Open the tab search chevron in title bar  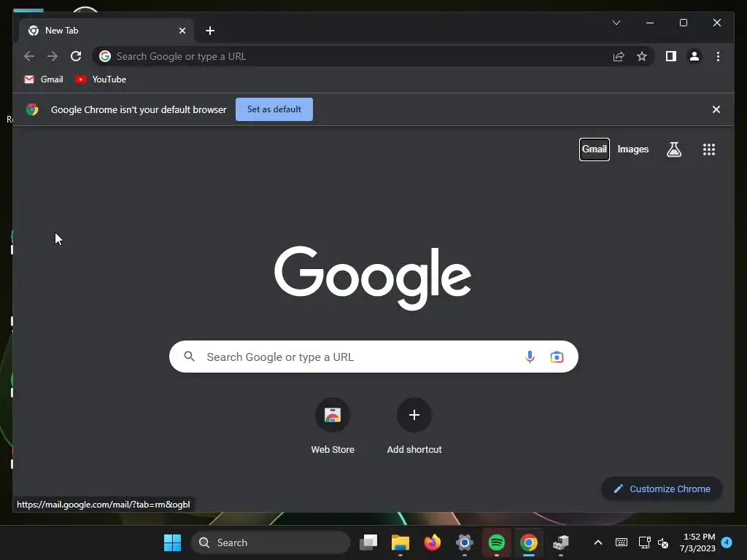[616, 23]
